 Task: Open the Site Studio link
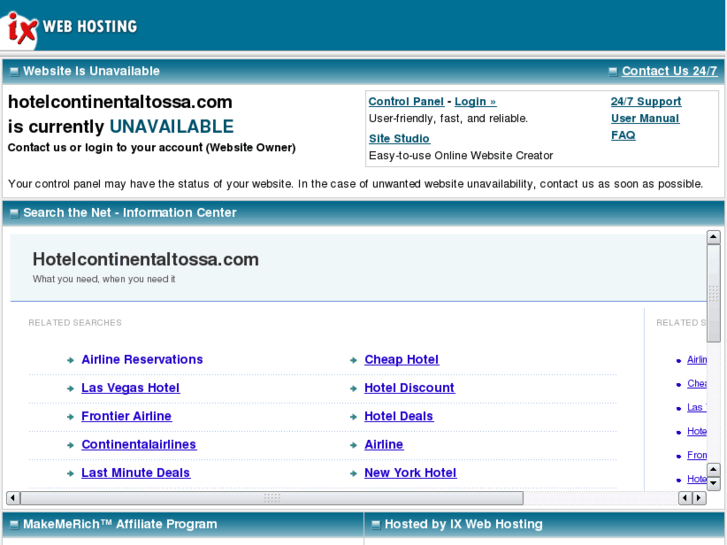399,139
